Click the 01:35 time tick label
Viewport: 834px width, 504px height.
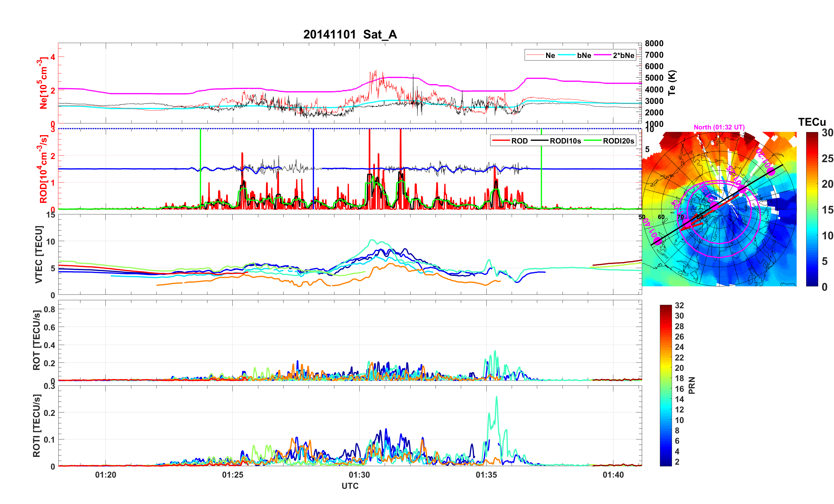pos(486,474)
